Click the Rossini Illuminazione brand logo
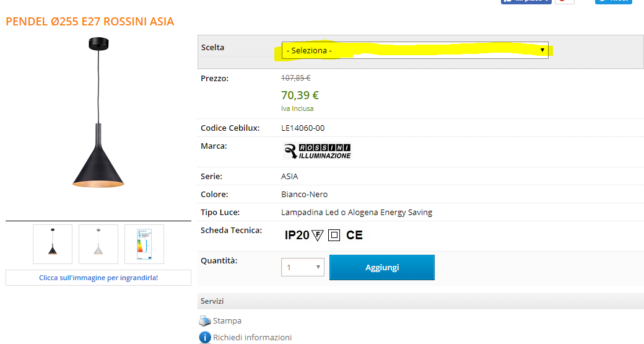Image resolution: width=644 pixels, height=344 pixels. coord(317,151)
